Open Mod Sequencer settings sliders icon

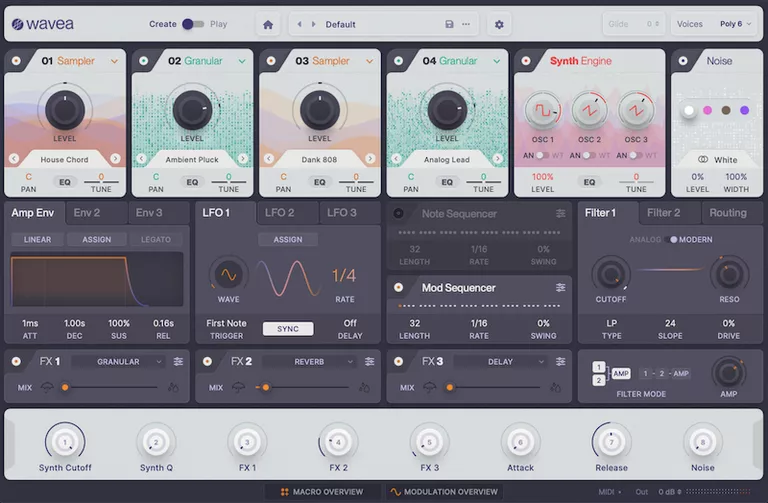coord(561,288)
